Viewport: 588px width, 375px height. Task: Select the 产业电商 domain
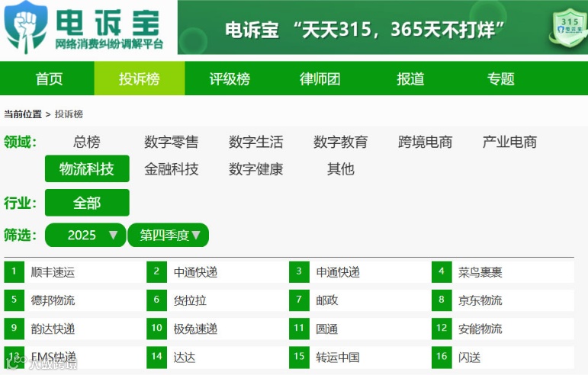click(x=509, y=142)
